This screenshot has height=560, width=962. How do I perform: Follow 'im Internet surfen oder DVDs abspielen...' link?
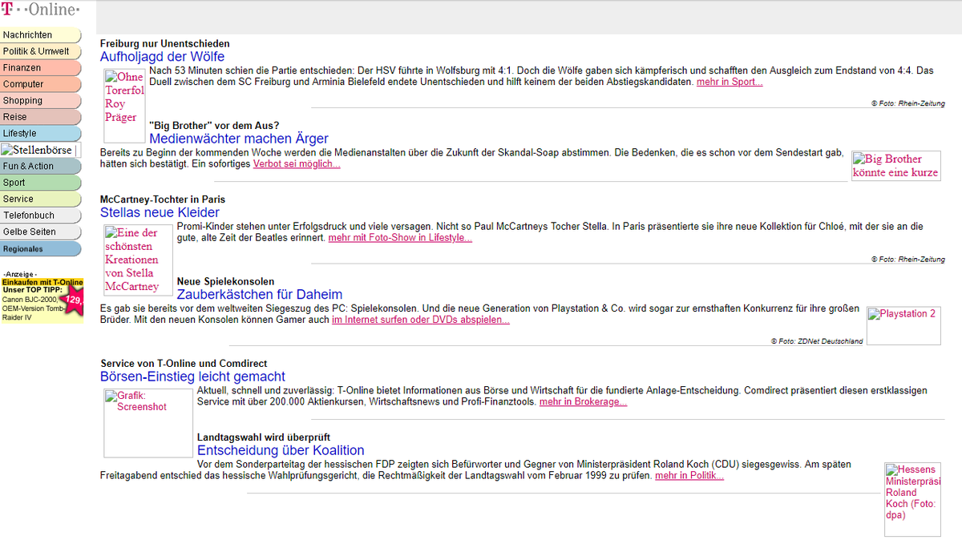(x=421, y=320)
